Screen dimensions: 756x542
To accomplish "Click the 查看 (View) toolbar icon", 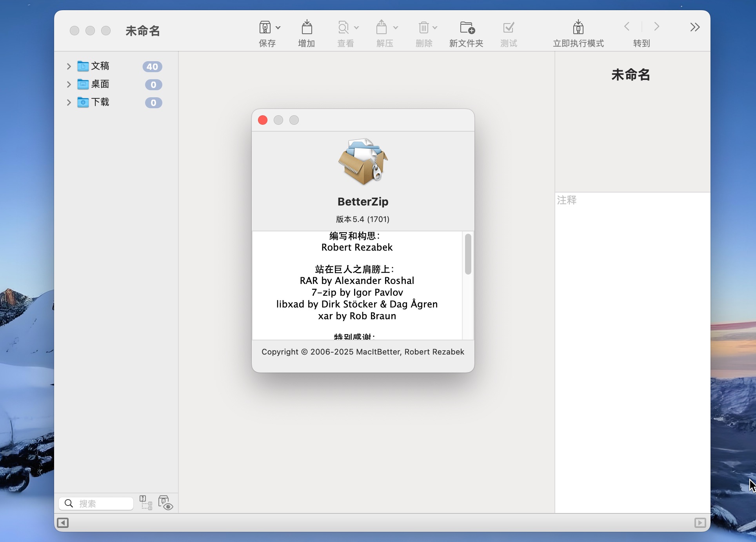I will pos(343,27).
